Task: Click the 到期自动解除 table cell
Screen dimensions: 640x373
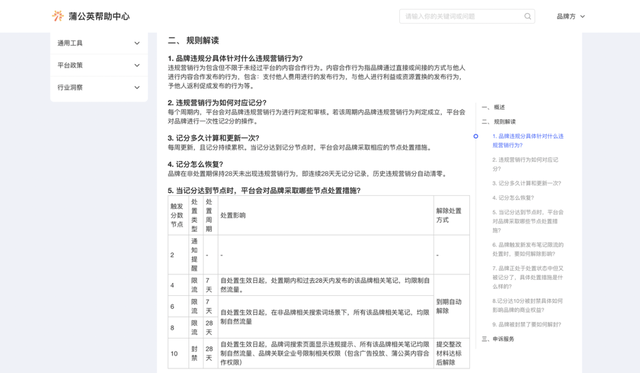Action: [x=451, y=306]
